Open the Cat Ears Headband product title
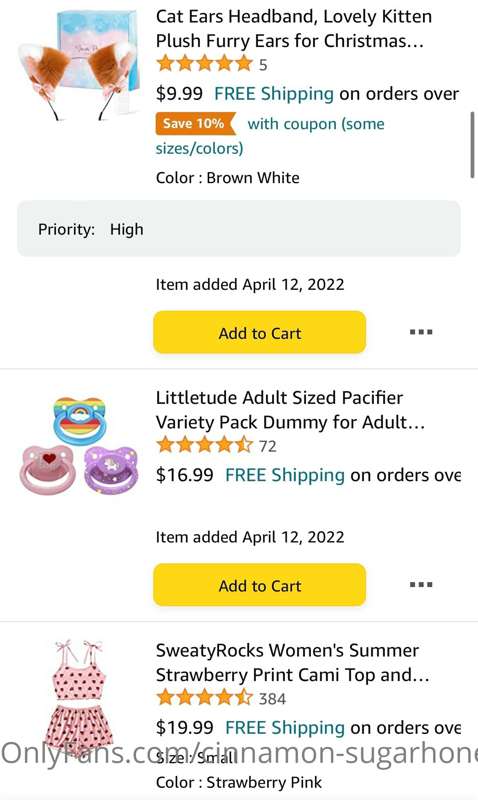 pyautogui.click(x=294, y=29)
